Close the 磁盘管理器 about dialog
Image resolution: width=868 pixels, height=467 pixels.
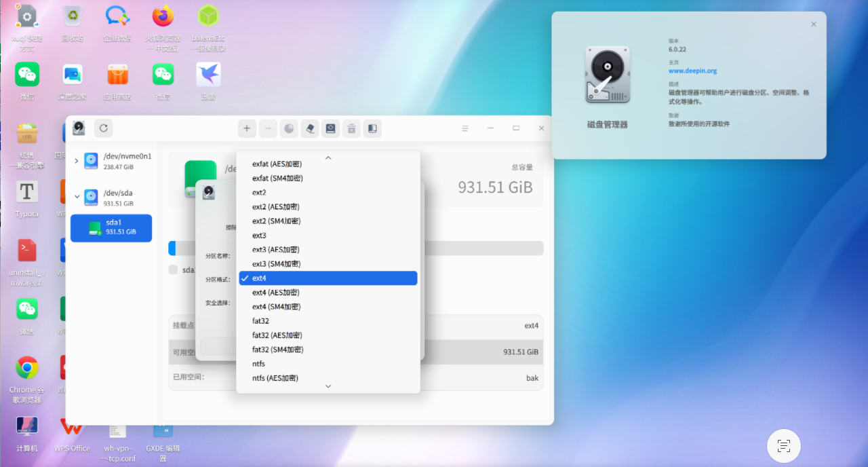tap(814, 24)
